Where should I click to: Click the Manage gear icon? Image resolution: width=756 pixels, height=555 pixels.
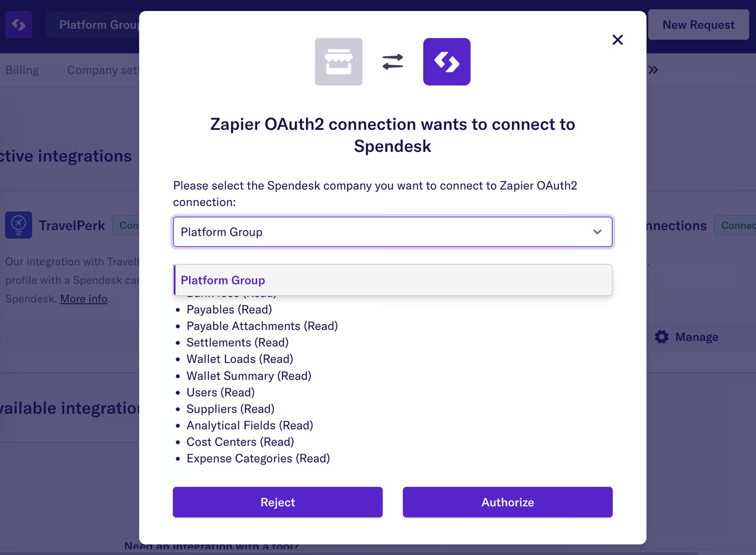coord(661,337)
